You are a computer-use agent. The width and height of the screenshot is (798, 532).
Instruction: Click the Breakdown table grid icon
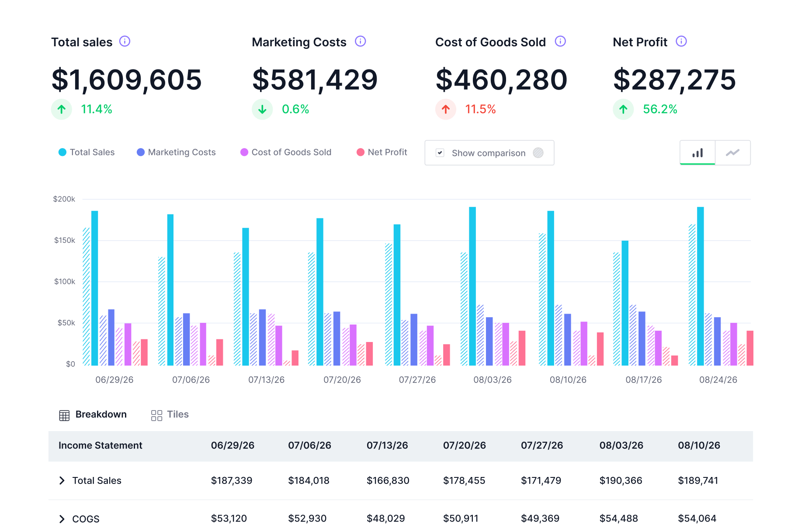64,415
